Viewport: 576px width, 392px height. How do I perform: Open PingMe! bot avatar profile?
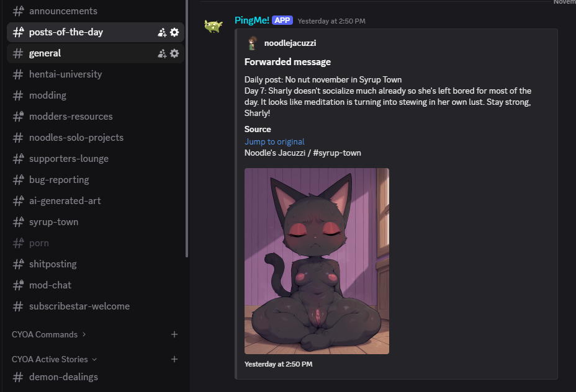pyautogui.click(x=214, y=26)
